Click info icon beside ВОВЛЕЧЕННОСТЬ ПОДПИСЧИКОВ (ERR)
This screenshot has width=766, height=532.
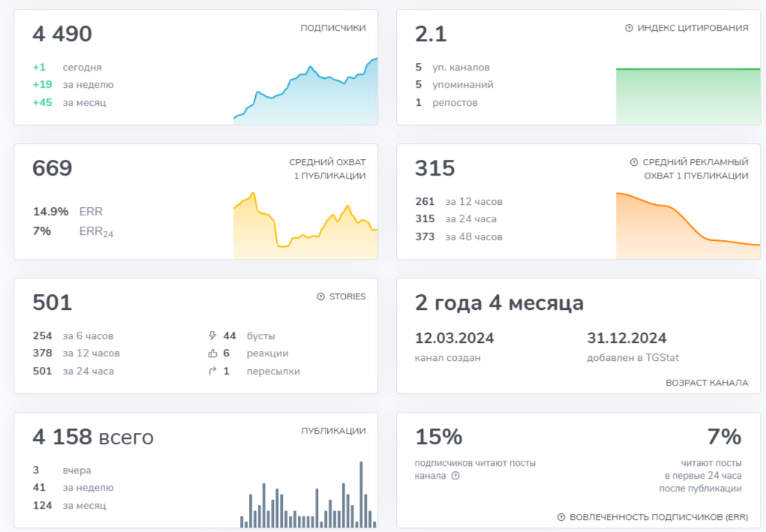tap(561, 517)
